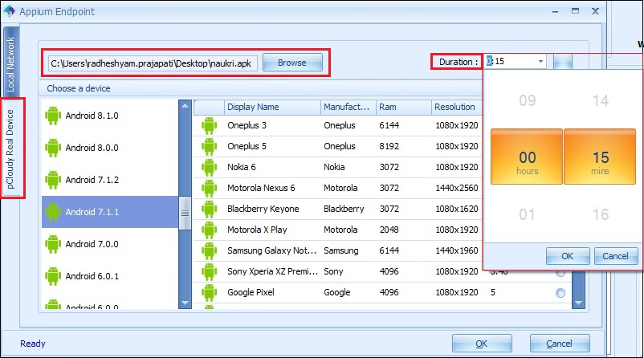Click the Oneplus 5 device name
The height and width of the screenshot is (358, 644).
point(247,147)
